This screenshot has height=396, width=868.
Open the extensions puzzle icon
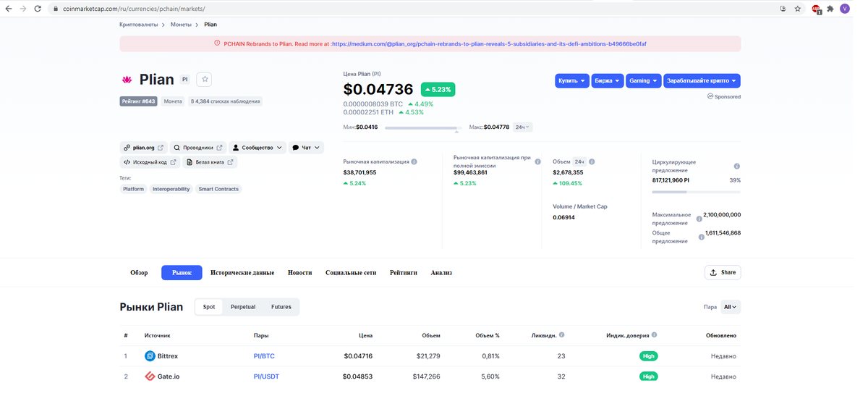point(830,9)
